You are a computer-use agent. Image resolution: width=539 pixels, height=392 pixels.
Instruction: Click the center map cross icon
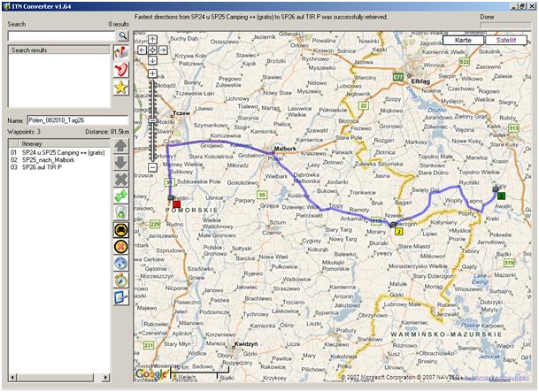(152, 50)
